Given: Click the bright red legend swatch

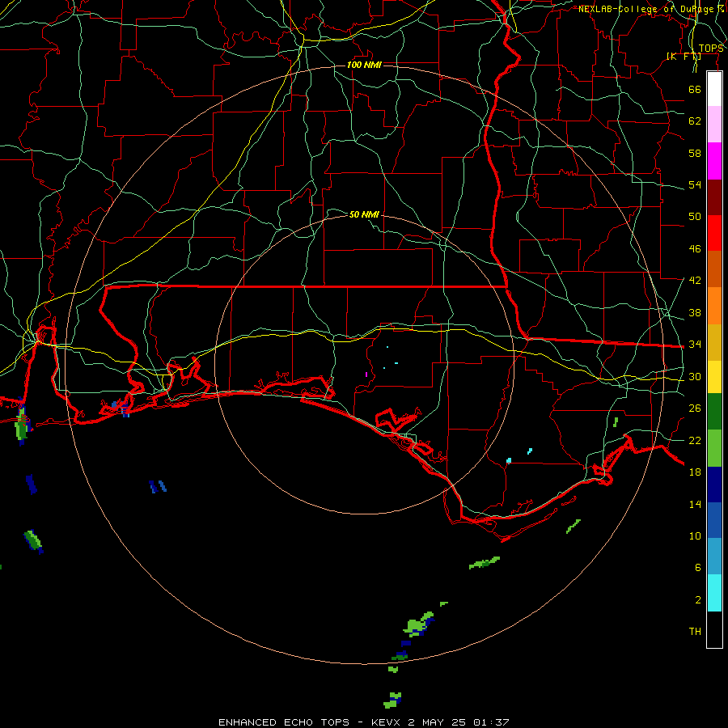Looking at the screenshot, I should tap(714, 233).
